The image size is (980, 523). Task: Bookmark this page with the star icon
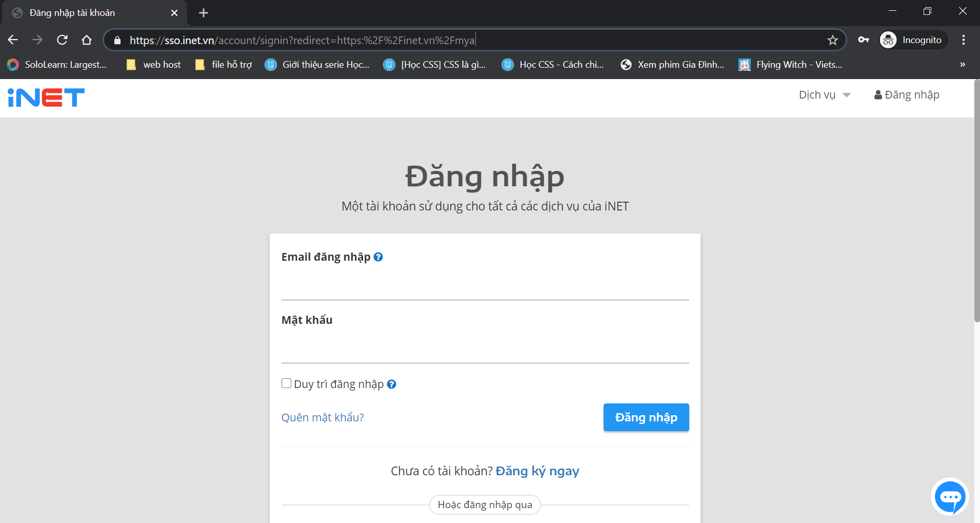coord(833,40)
